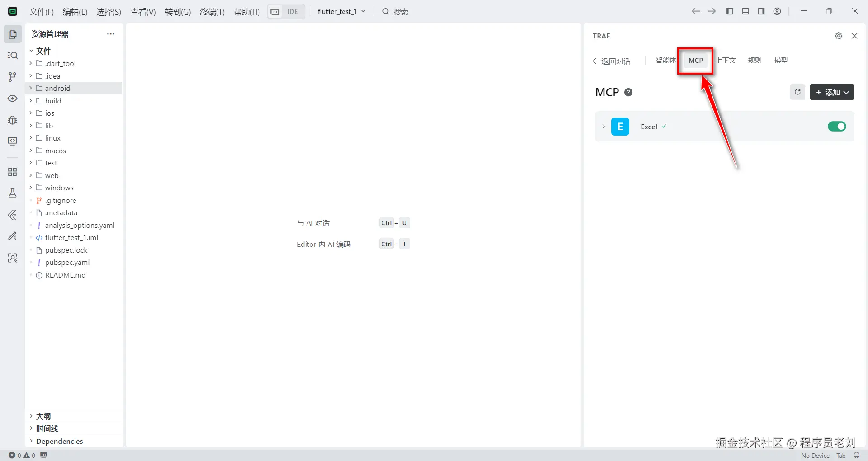Expand the Dependencies section
This screenshot has width=868, height=461.
tap(59, 441)
